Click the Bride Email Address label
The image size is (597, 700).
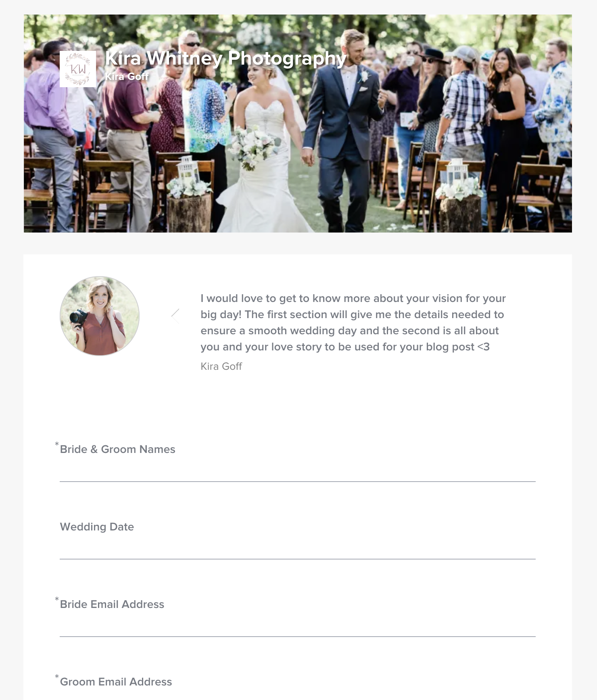(x=112, y=604)
